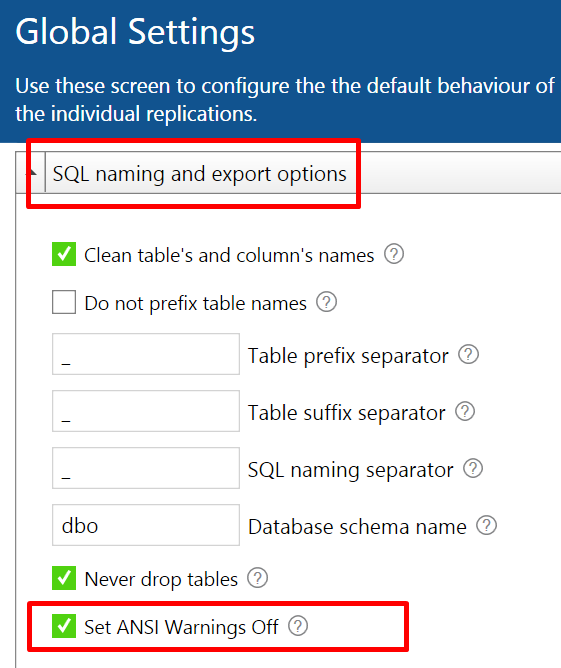Focus the Table prefix separator field
The image size is (561, 668).
pos(146,354)
